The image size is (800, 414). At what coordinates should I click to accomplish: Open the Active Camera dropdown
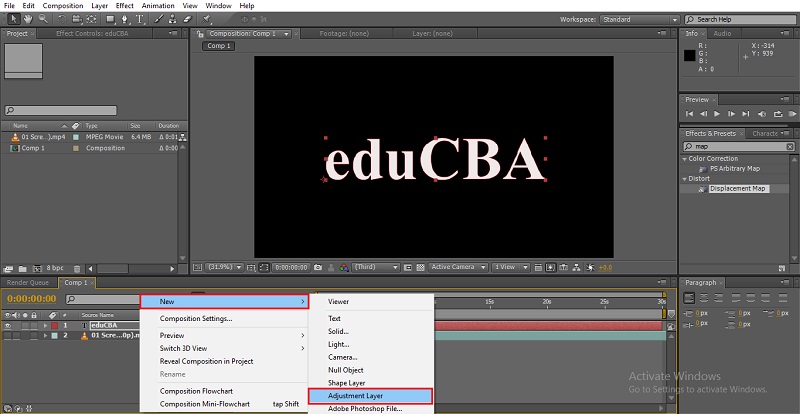click(x=458, y=267)
